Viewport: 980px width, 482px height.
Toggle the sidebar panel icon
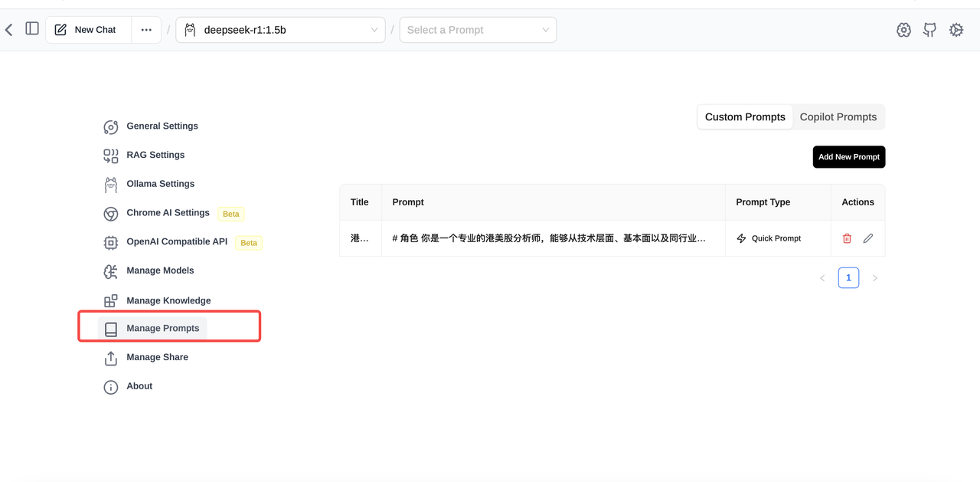pyautogui.click(x=32, y=29)
